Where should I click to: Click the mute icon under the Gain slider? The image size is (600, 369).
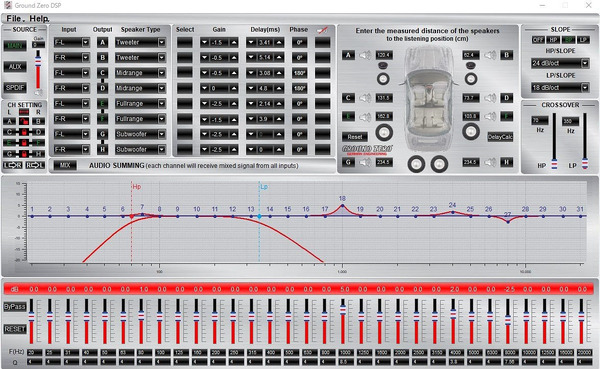pyautogui.click(x=38, y=93)
